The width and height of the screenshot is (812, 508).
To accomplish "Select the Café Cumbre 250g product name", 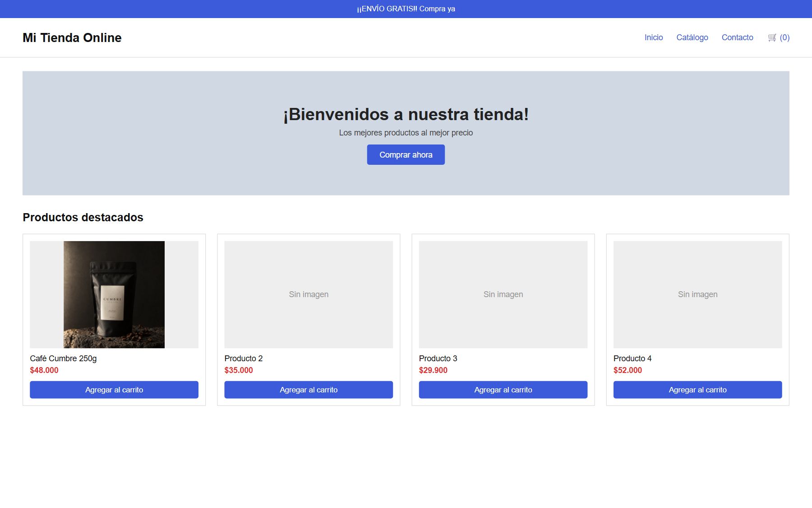I will (63, 358).
